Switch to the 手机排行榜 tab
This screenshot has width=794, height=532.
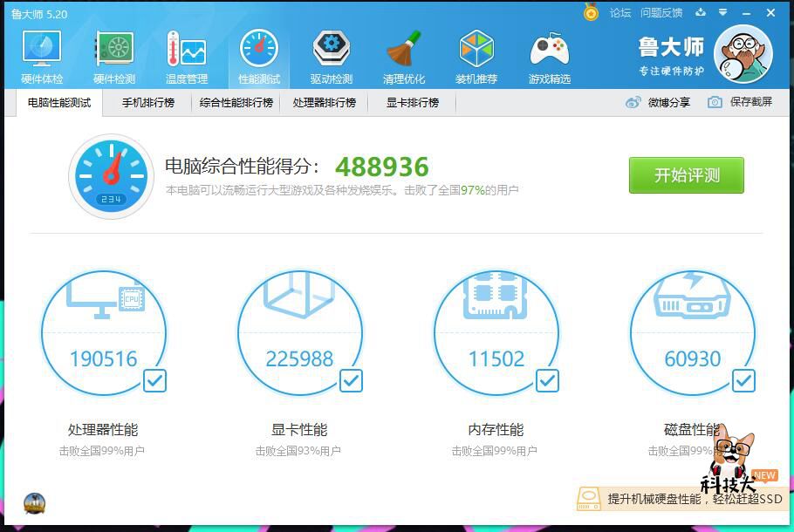147,103
